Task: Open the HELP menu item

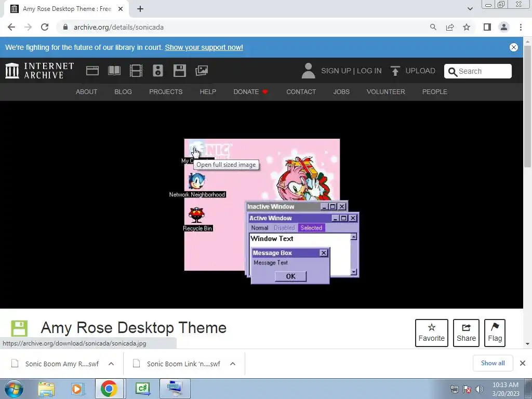Action: pyautogui.click(x=208, y=91)
